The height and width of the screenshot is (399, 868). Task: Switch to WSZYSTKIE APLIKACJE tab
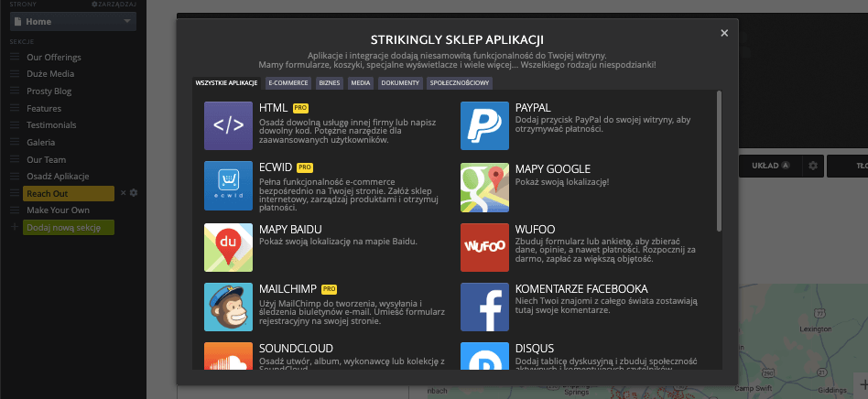click(226, 83)
